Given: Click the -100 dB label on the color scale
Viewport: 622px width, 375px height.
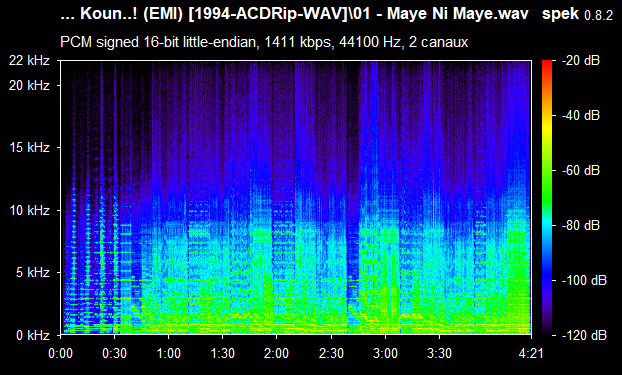Looking at the screenshot, I should tap(584, 281).
